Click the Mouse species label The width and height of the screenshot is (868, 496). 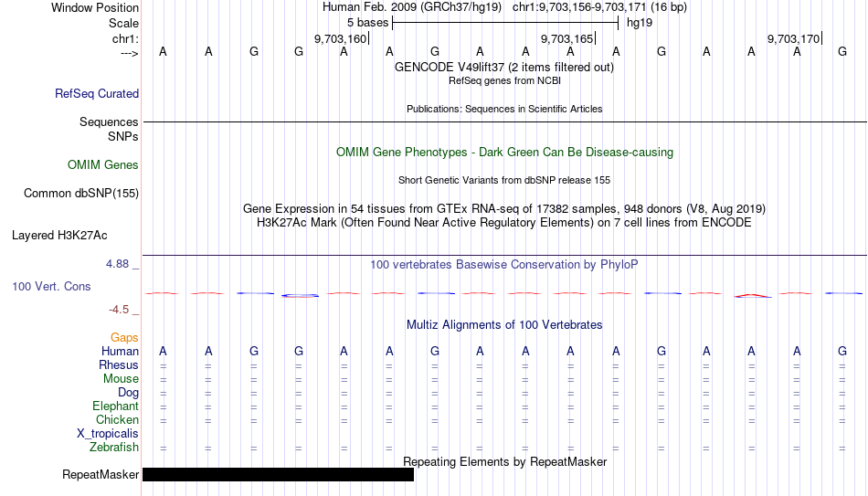[121, 379]
